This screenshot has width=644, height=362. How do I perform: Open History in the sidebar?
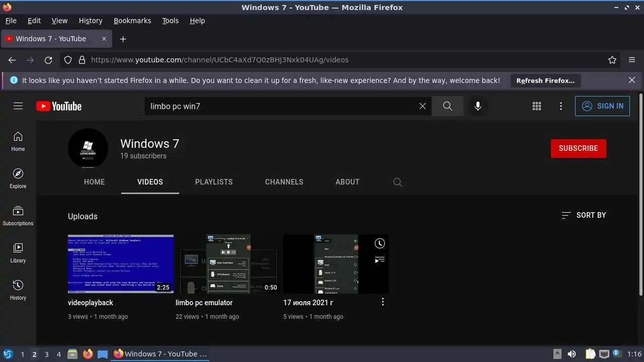18,291
